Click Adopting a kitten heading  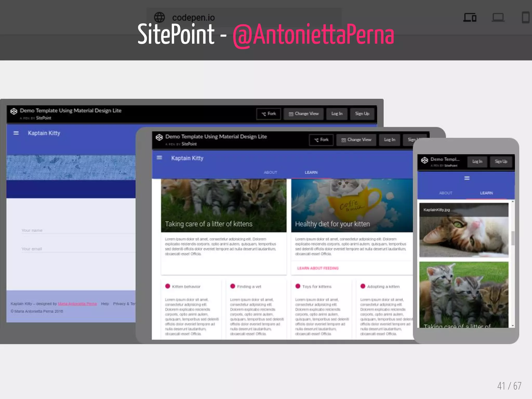coord(383,287)
